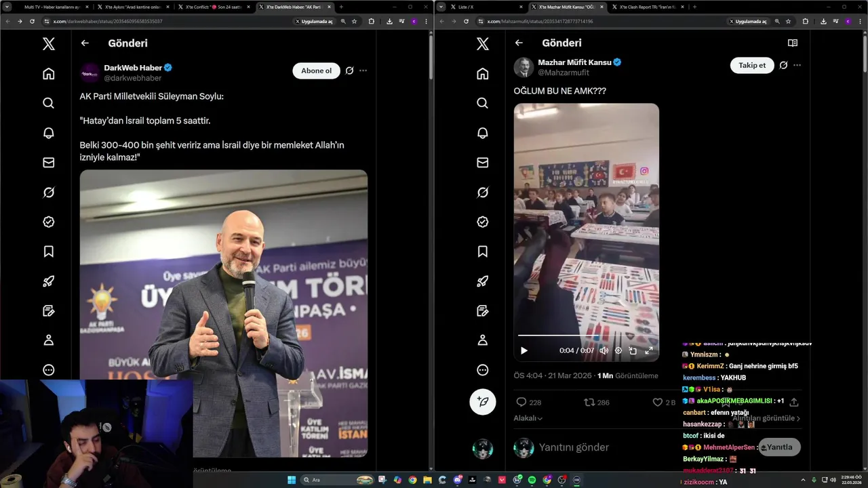Viewport: 868px width, 488px height.
Task: Switch to Multi TV tab in left browser
Action: [53, 7]
